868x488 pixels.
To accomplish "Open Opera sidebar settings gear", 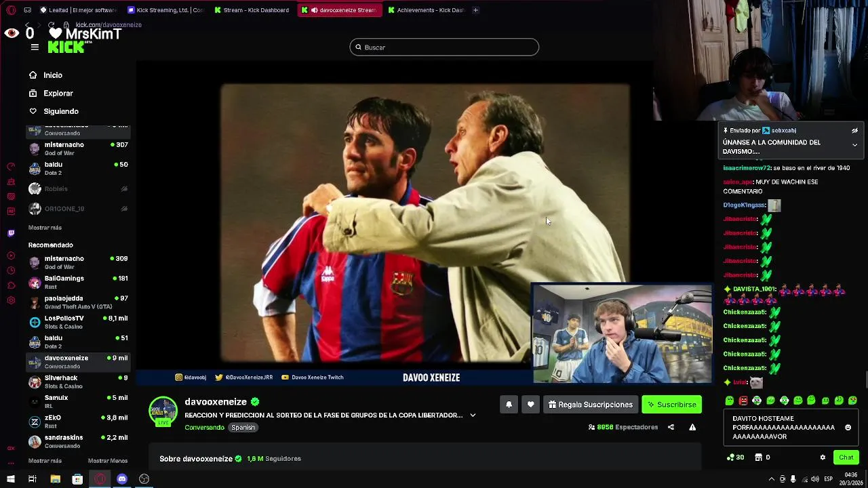I will [11, 300].
